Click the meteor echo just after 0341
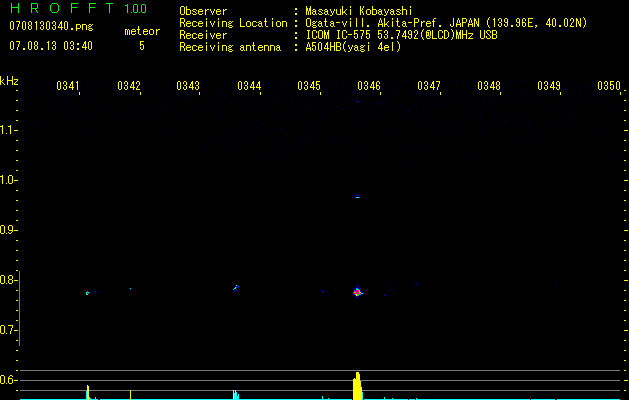 (x=88, y=293)
